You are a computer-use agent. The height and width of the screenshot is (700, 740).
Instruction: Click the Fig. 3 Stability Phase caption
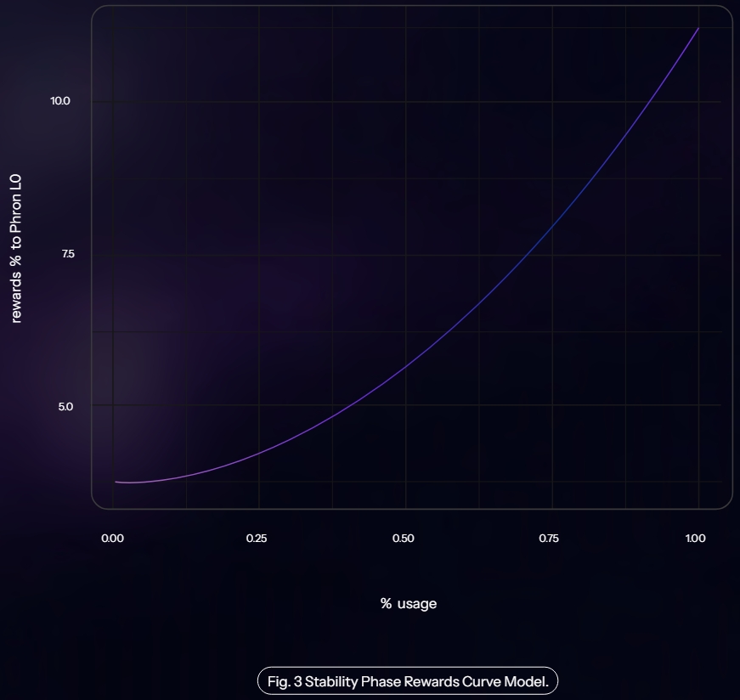(x=408, y=680)
